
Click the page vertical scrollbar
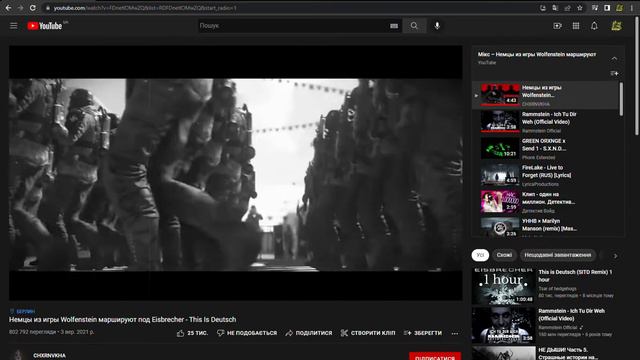pyautogui.click(x=637, y=76)
